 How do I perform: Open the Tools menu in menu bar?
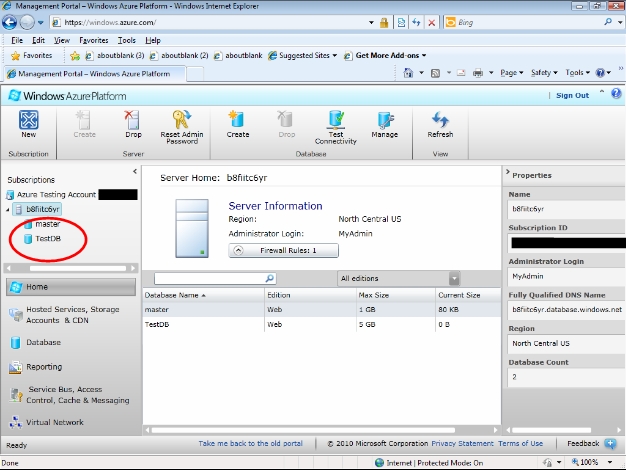coord(127,40)
